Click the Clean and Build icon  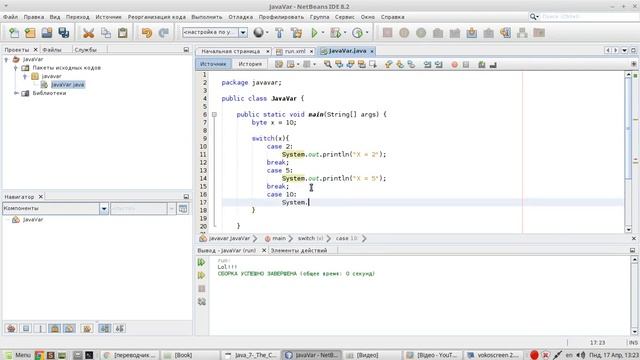(x=297, y=33)
